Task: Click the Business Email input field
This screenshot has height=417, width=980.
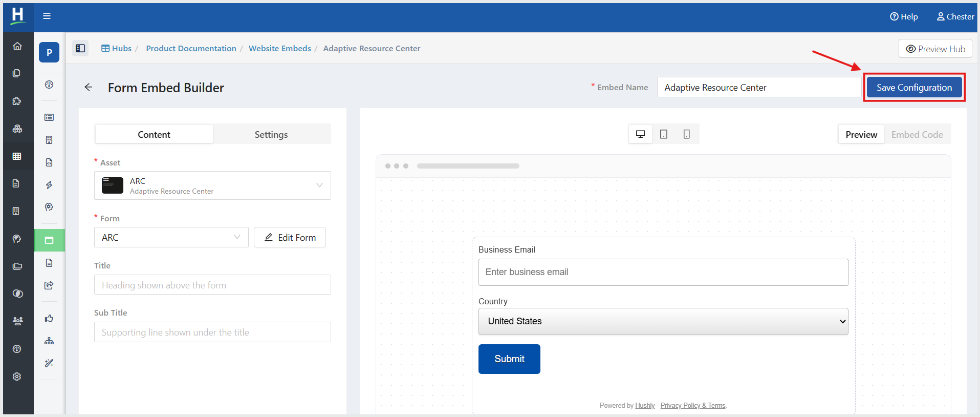Action: pos(663,272)
